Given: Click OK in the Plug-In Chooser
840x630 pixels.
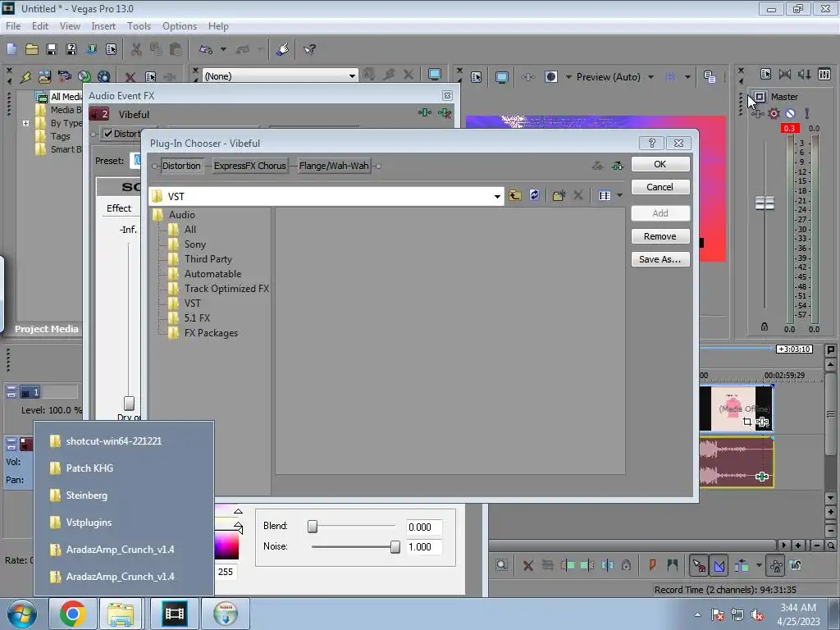Looking at the screenshot, I should point(660,164).
